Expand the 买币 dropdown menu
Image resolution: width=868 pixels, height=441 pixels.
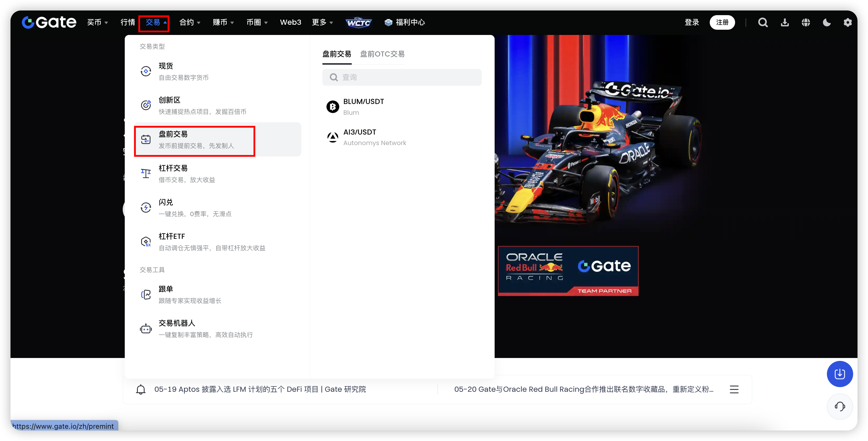coord(97,22)
